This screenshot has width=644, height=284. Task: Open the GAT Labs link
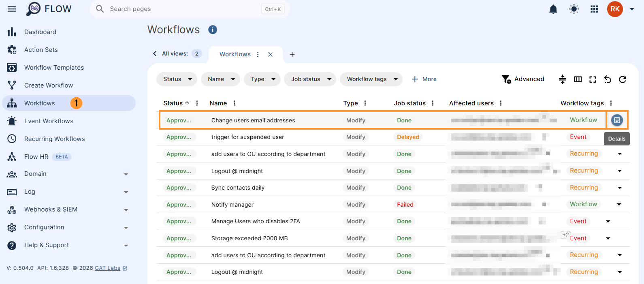click(x=111, y=268)
